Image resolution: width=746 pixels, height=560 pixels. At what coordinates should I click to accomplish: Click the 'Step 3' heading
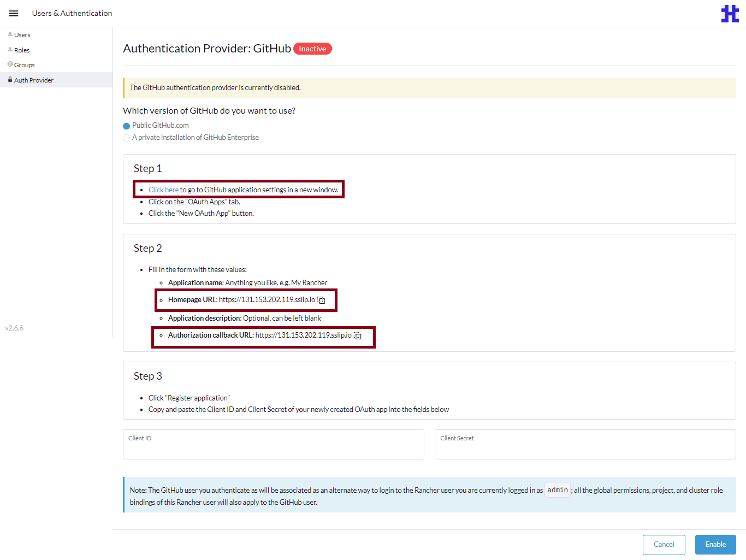(x=147, y=376)
